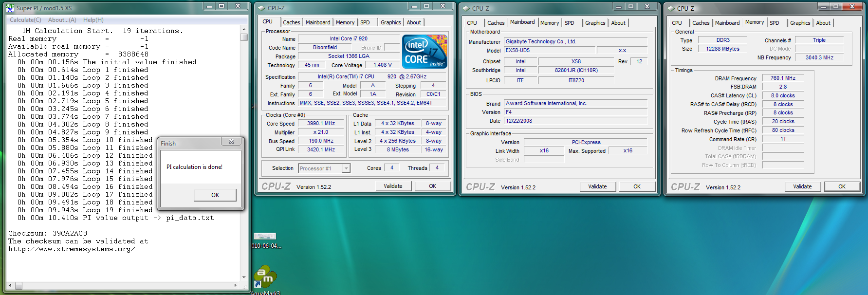This screenshot has width=868, height=295.
Task: Click the Core Speed value field
Action: tap(320, 124)
